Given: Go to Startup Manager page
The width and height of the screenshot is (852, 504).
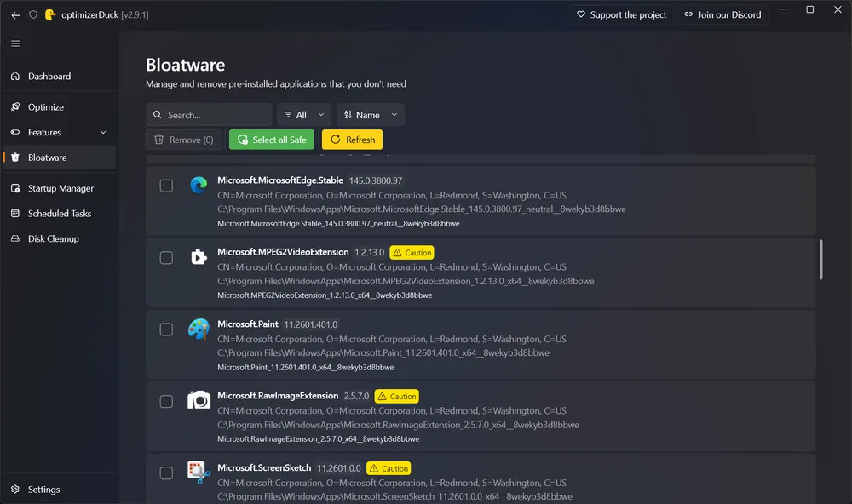Looking at the screenshot, I should pyautogui.click(x=60, y=188).
